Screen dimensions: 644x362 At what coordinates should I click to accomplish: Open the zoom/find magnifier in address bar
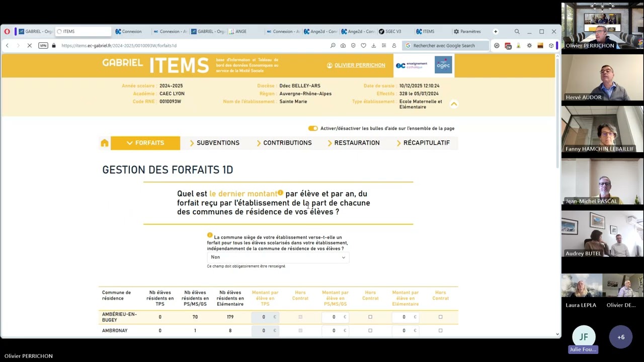tap(333, 45)
